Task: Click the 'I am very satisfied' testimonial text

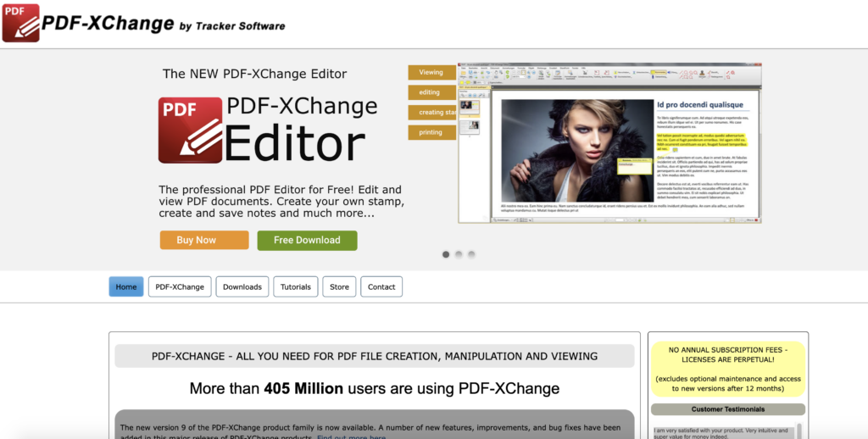Action: [721, 433]
